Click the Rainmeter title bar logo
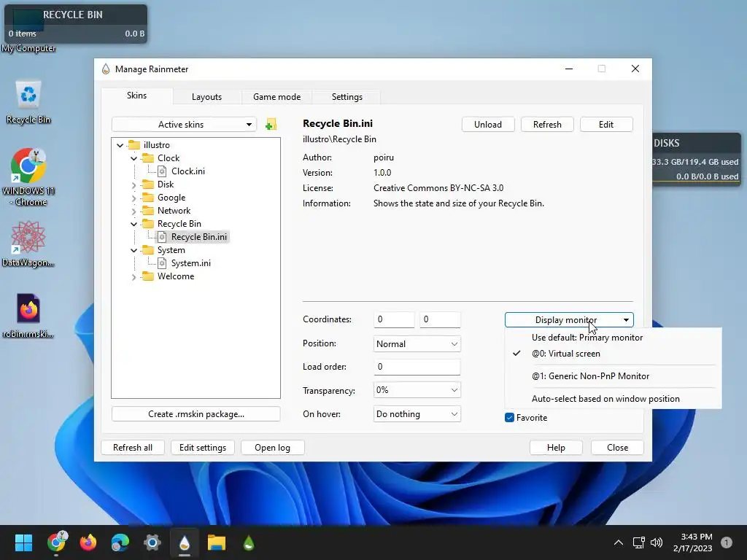Viewport: 747px width, 560px height. [x=106, y=69]
